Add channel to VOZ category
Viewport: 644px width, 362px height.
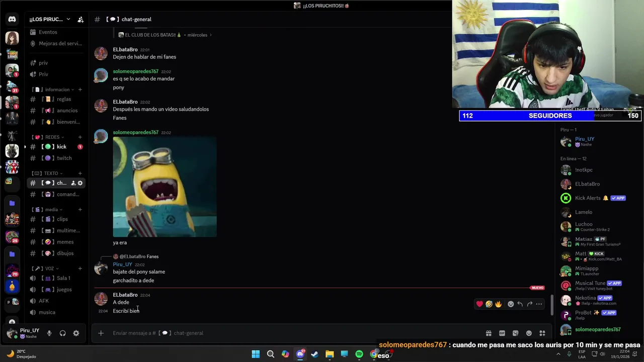80,268
